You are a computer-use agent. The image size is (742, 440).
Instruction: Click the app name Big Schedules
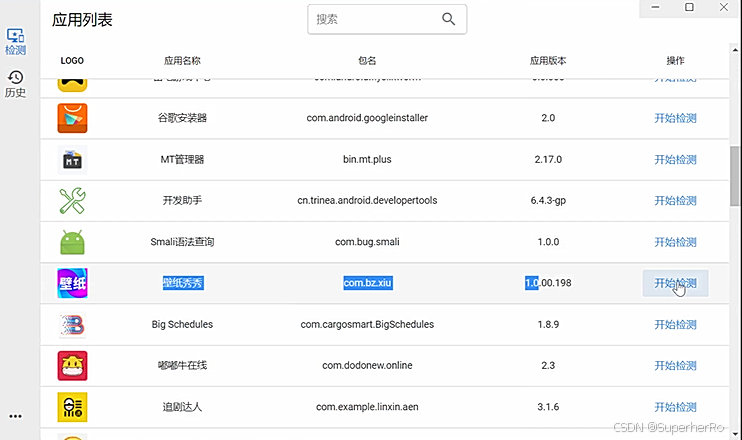click(182, 325)
